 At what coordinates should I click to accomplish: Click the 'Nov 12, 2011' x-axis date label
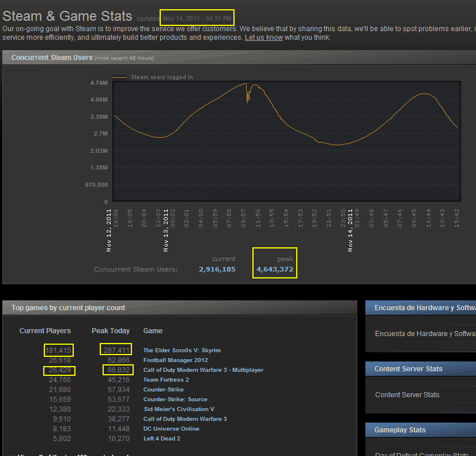109,231
